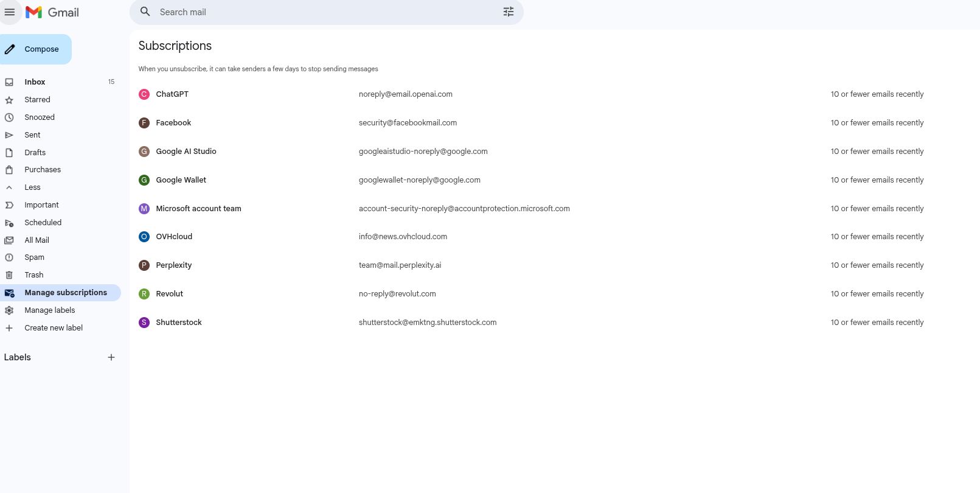Viewport: 980px width, 493px height.
Task: Click Create new label
Action: click(54, 328)
